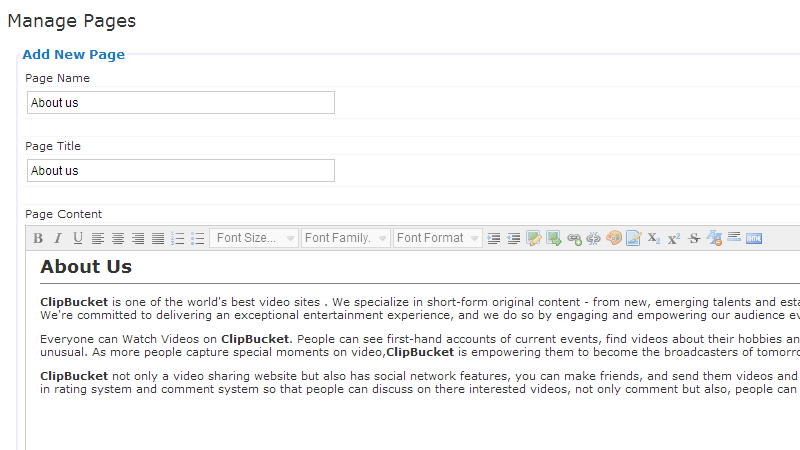Open the edit HTML source view
Image resolution: width=800 pixels, height=450 pixels.
(754, 238)
